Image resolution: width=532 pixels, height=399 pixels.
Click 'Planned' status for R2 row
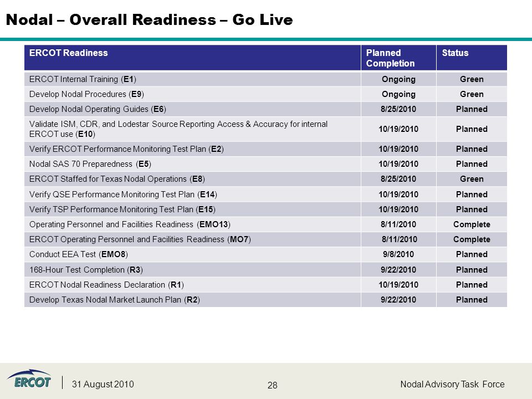pos(472,300)
